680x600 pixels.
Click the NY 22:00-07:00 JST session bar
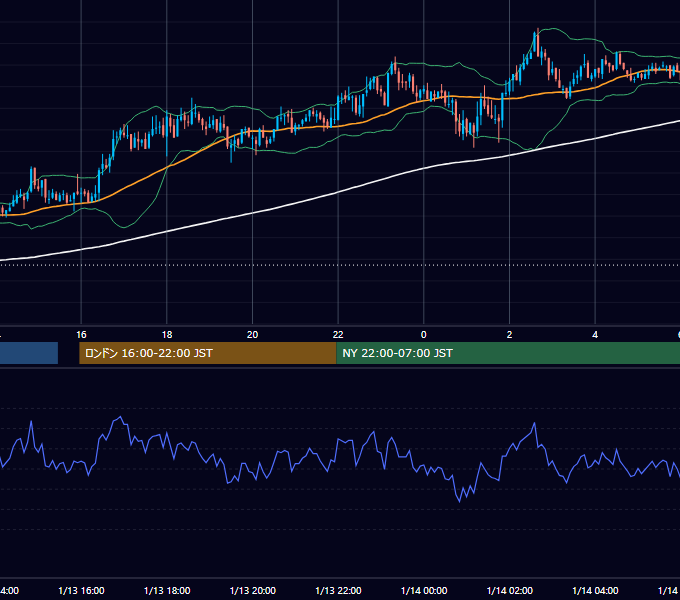(508, 353)
